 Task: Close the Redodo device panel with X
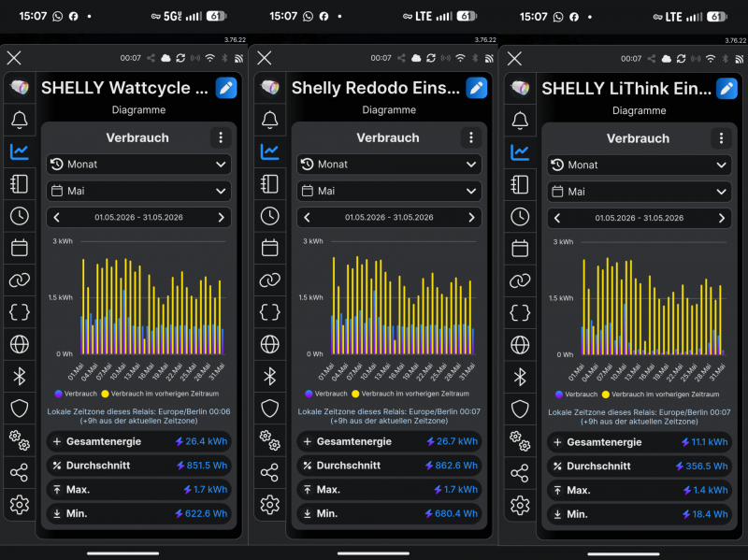pyautogui.click(x=265, y=58)
